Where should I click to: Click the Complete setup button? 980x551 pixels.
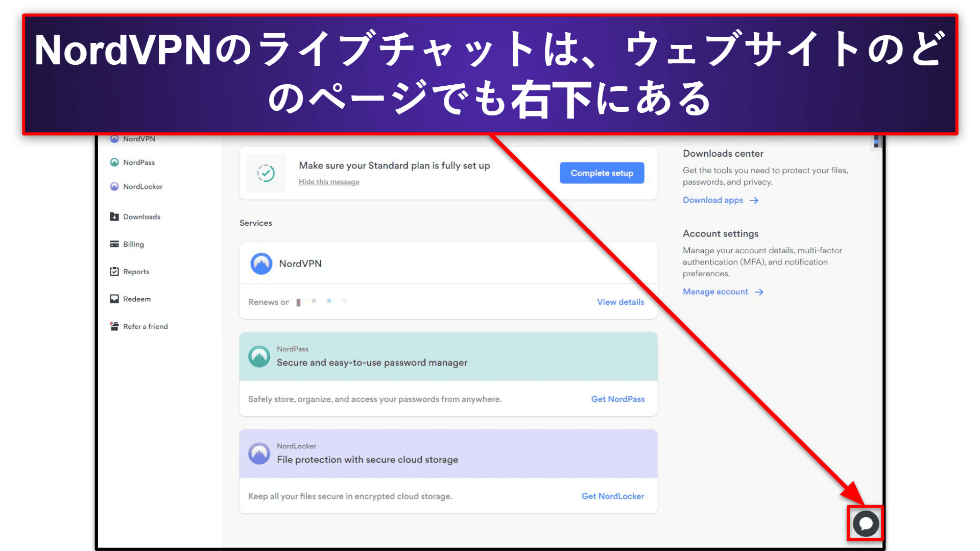point(602,173)
